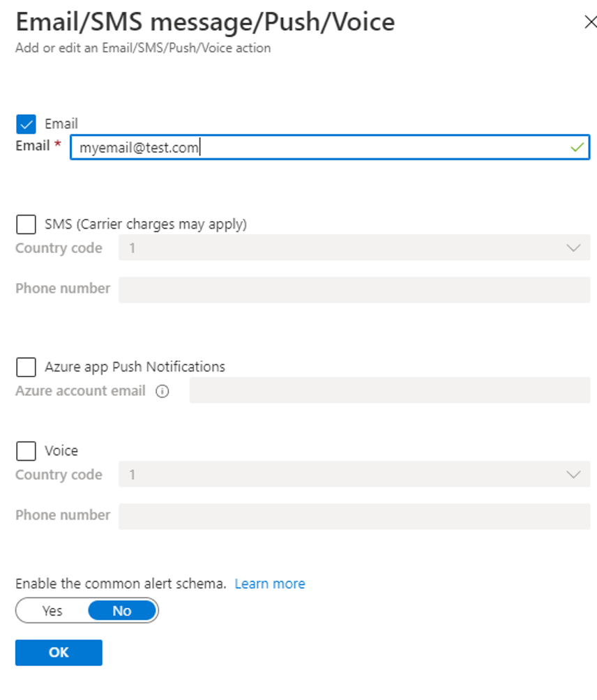Open the Learn more link
The height and width of the screenshot is (700, 597).
click(x=270, y=584)
